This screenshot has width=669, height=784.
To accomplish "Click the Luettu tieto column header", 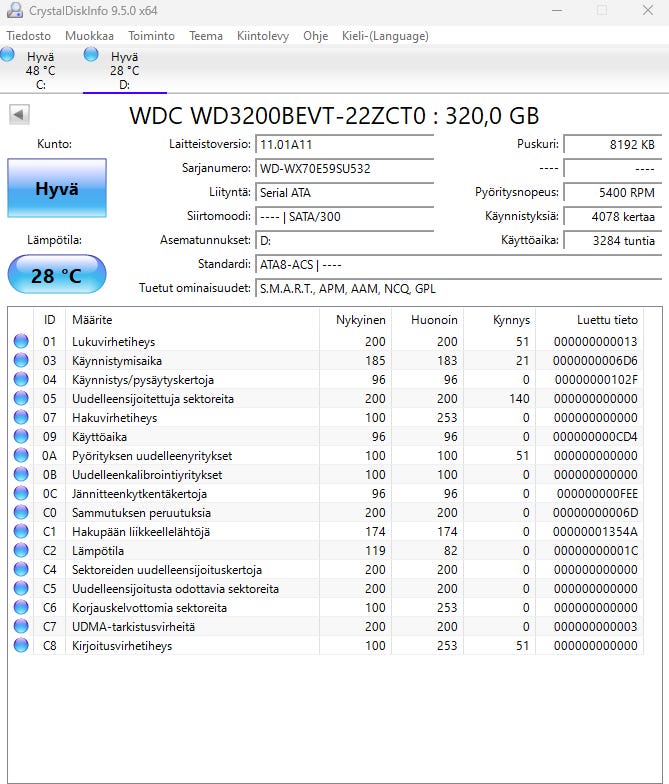I will click(x=590, y=320).
